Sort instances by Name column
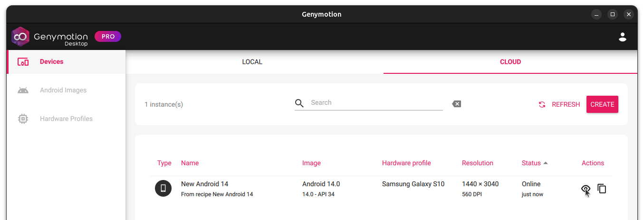The image size is (644, 220). (x=190, y=163)
